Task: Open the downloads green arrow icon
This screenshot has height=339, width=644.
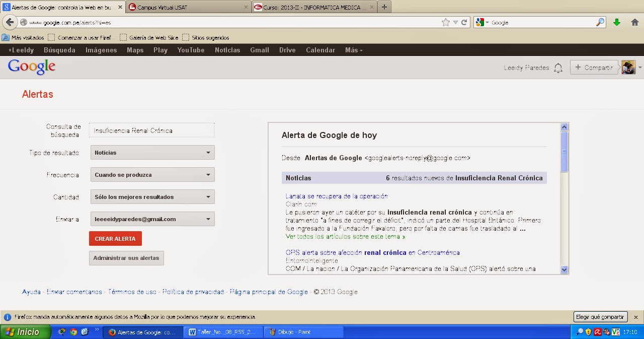Action: pos(617,23)
